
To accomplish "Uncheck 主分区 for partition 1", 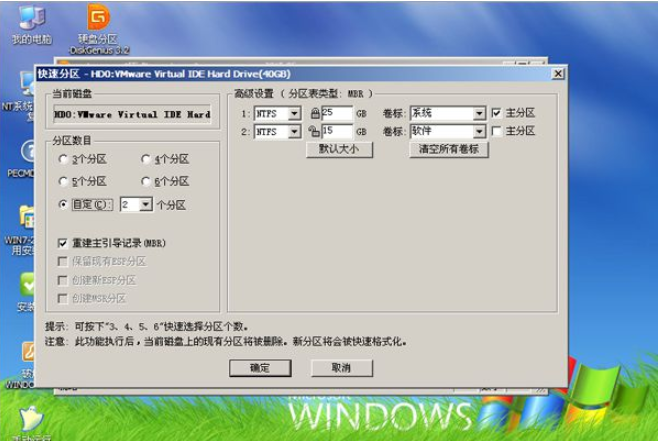I will coord(496,113).
